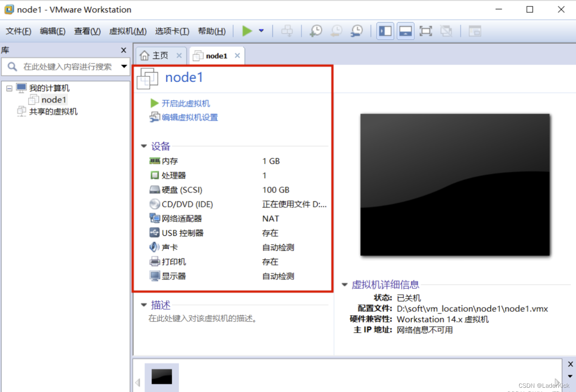This screenshot has width=576, height=392.
Task: Open the 选项卡(T) menu
Action: tap(172, 31)
